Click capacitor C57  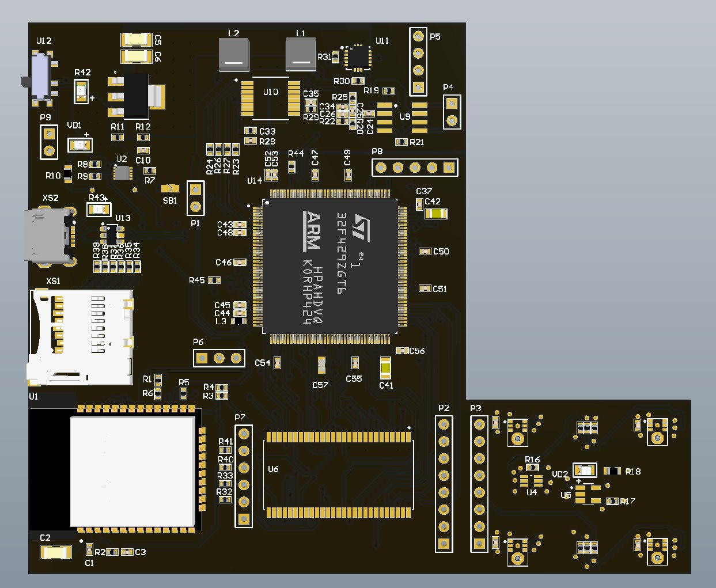(x=321, y=365)
